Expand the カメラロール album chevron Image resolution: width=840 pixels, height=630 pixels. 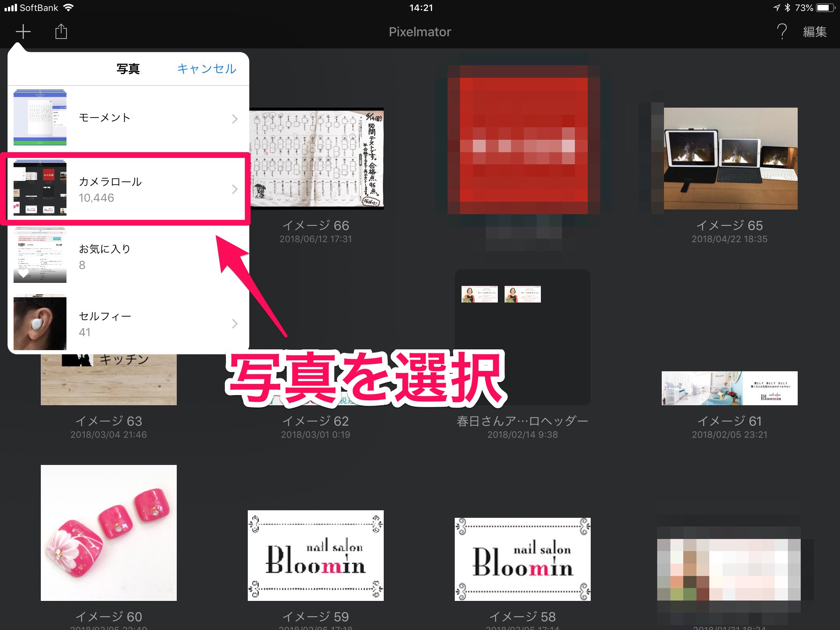[235, 189]
